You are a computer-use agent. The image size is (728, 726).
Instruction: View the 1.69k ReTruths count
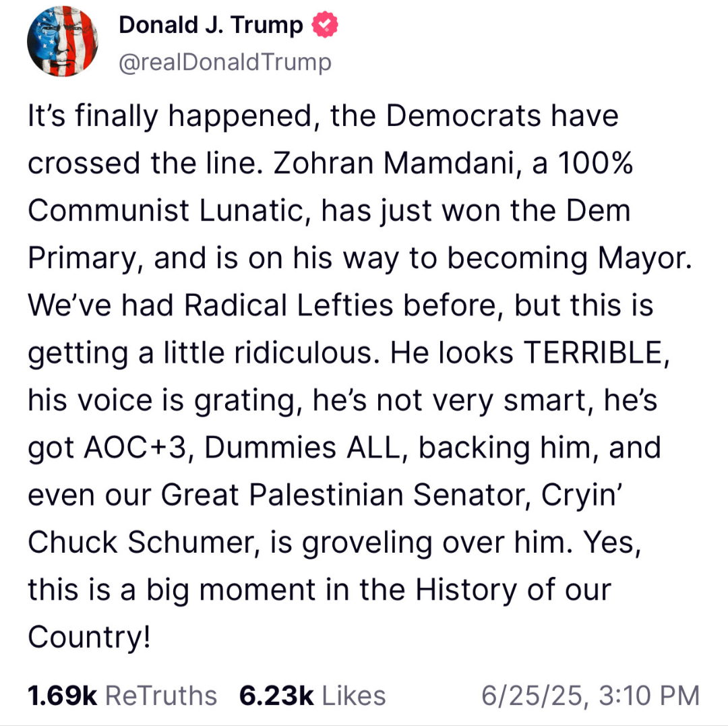(x=62, y=696)
